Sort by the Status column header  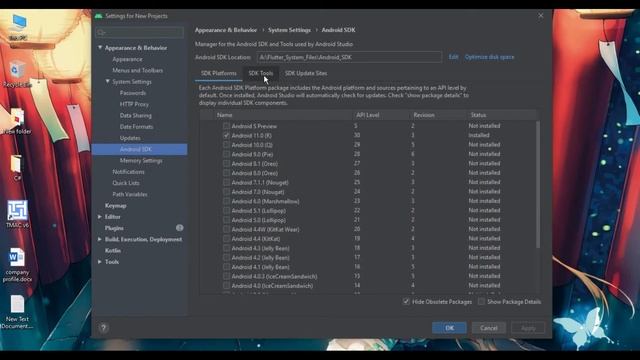tap(478, 115)
